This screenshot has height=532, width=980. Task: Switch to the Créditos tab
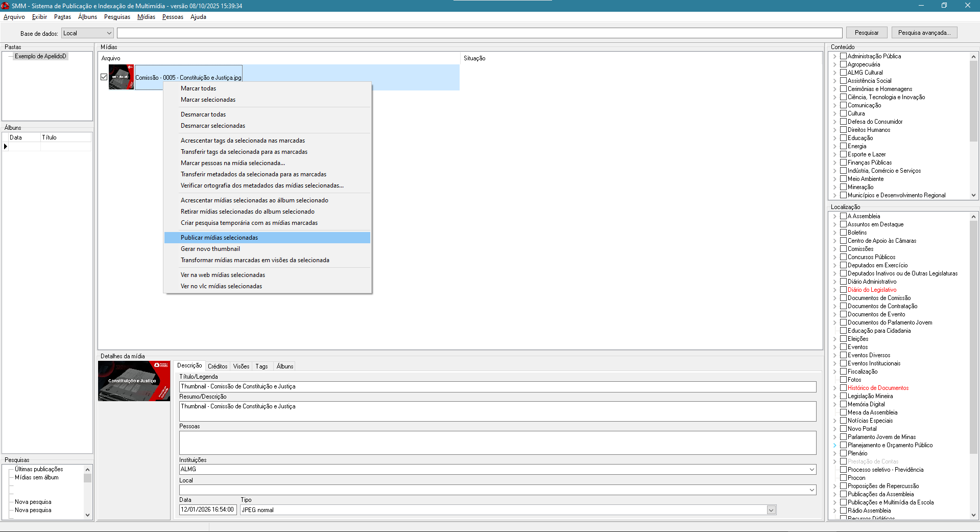(x=218, y=366)
